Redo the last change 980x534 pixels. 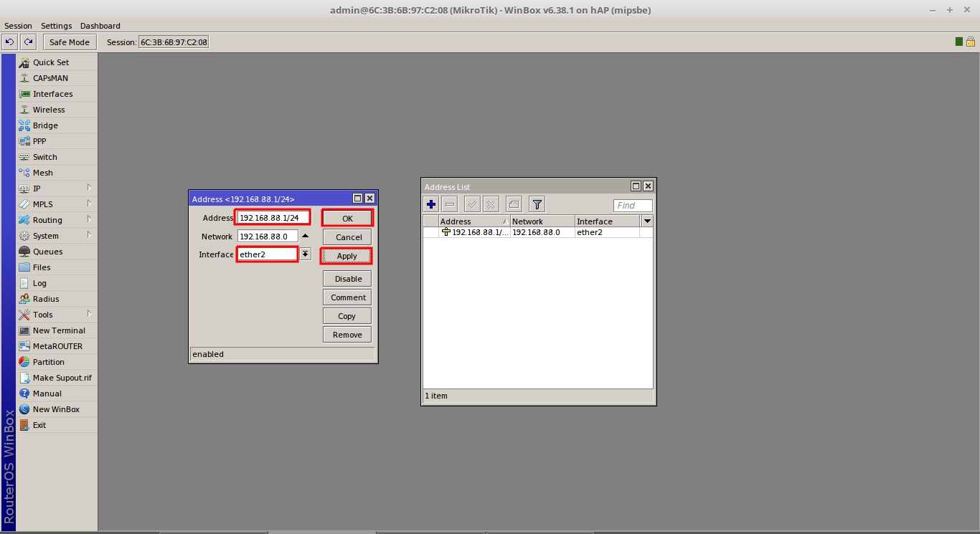27,42
